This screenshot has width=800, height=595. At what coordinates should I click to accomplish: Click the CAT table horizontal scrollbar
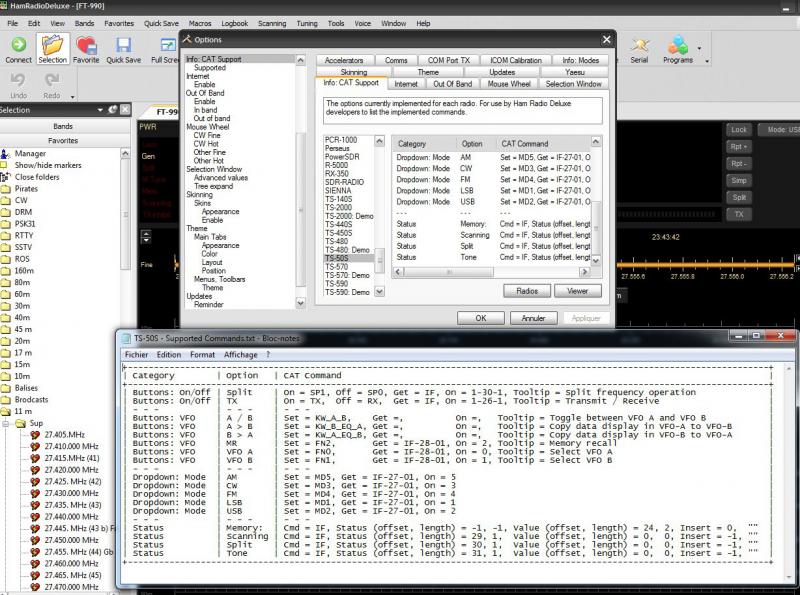point(493,272)
